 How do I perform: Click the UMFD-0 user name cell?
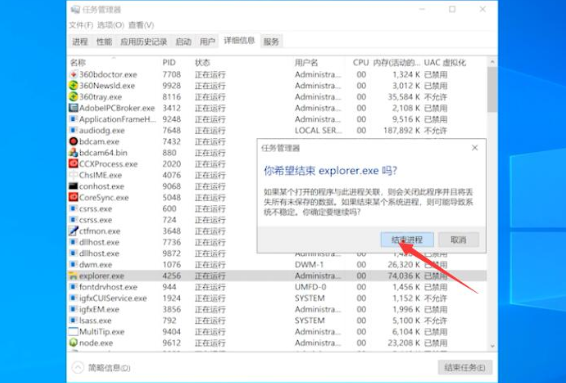pos(310,287)
